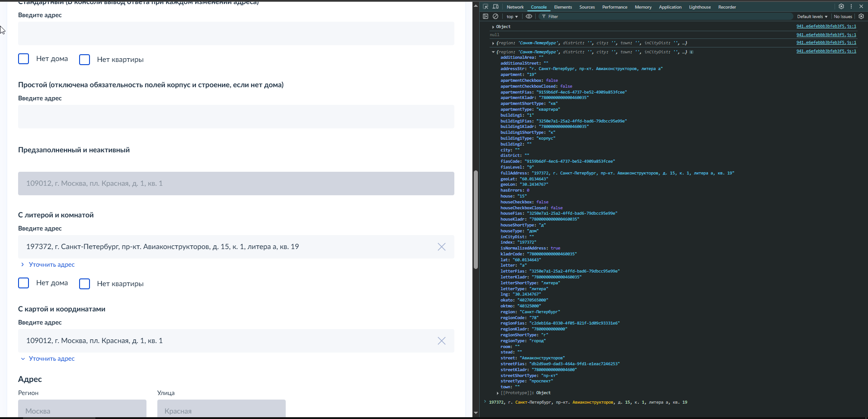Check first 'Нет квартиры' checkbox at top
The image size is (868, 419).
[85, 60]
